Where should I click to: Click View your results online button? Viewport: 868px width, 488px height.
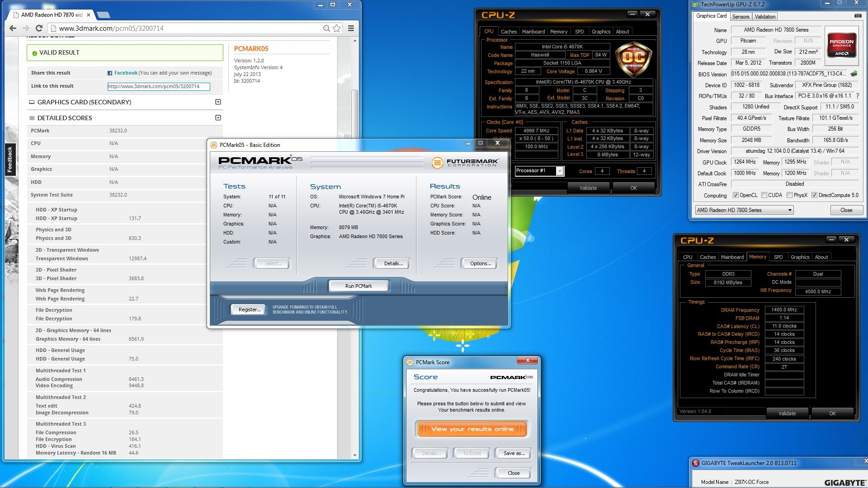(x=472, y=429)
